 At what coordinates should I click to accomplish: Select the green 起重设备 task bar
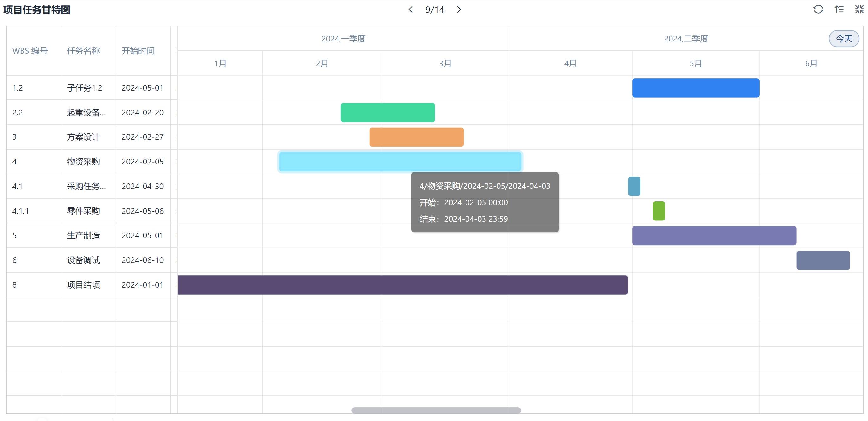tap(388, 112)
